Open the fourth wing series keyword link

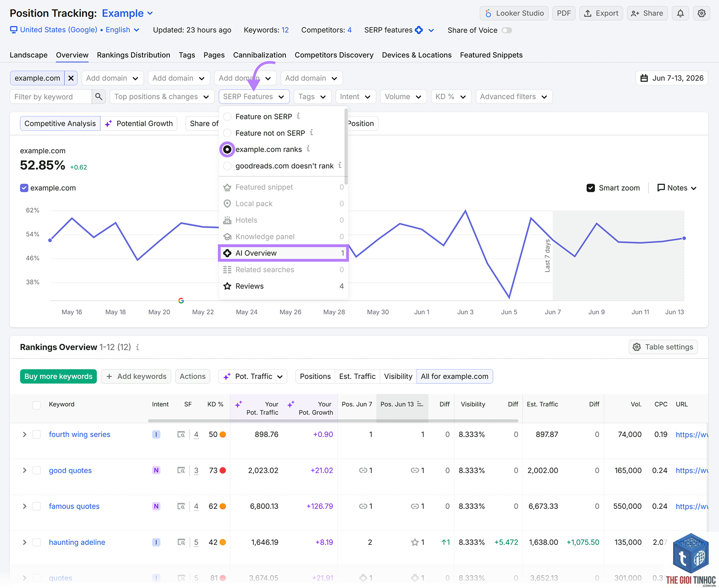click(x=80, y=434)
